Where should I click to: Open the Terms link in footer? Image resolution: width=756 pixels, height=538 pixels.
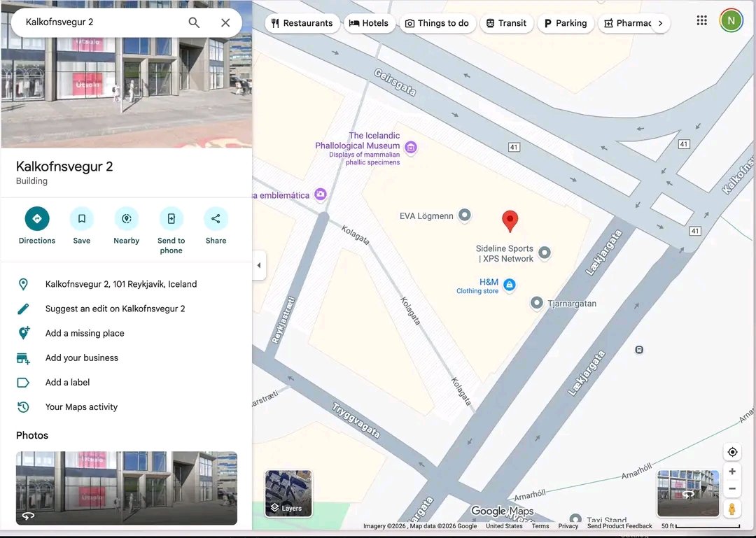click(x=540, y=526)
